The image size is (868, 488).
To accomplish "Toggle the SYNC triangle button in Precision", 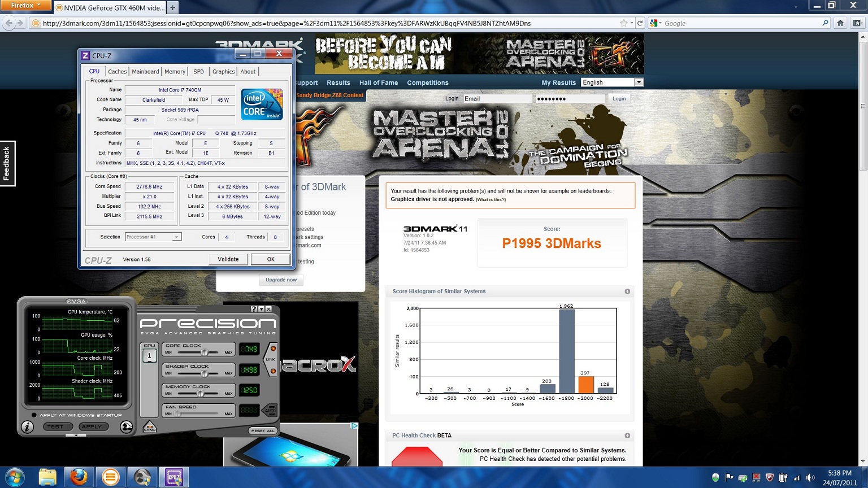I will coord(149,428).
